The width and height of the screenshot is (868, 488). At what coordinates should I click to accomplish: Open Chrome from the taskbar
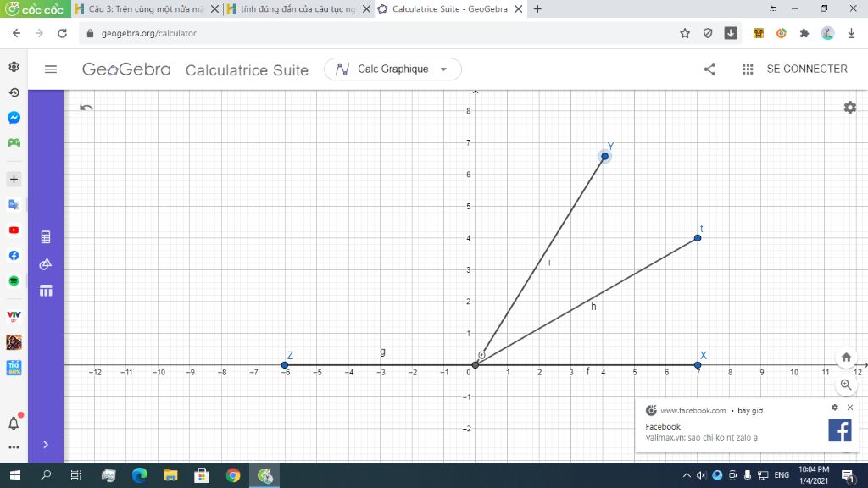(x=233, y=475)
